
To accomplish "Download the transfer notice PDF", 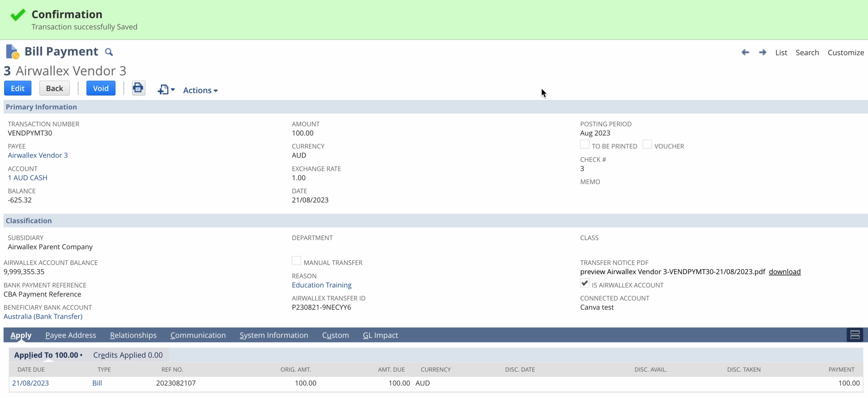I will click(x=784, y=271).
